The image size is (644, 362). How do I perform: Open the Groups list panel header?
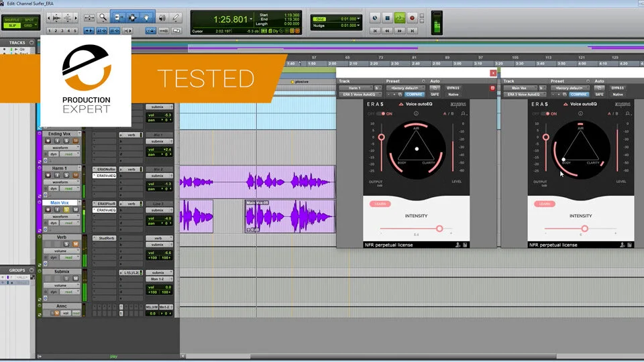(x=17, y=270)
